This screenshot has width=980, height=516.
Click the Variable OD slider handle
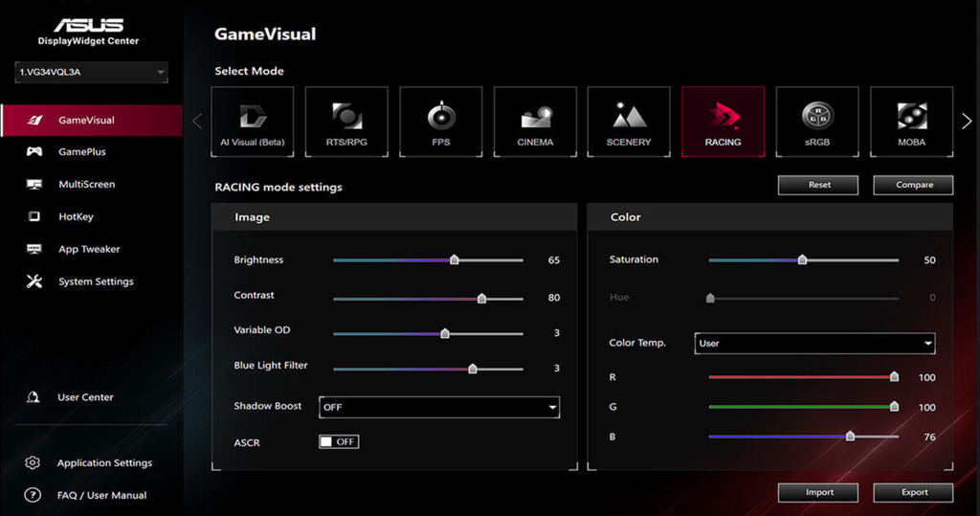point(445,333)
